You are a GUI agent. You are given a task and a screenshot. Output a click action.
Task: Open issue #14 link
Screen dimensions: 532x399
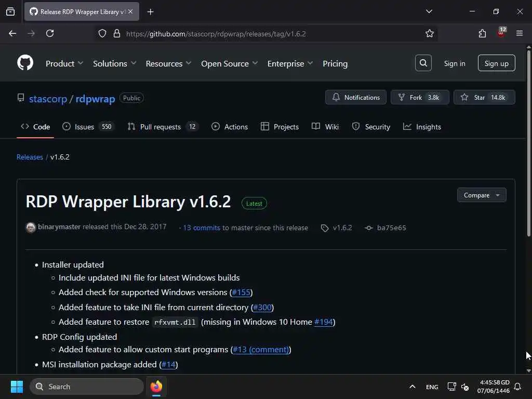tap(168, 364)
